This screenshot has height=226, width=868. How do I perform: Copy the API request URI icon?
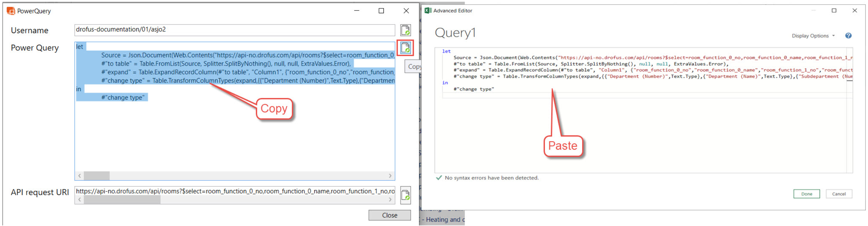pyautogui.click(x=405, y=195)
